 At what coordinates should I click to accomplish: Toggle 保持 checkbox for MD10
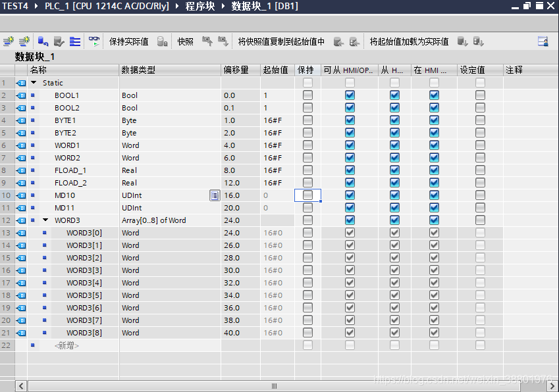tap(307, 195)
